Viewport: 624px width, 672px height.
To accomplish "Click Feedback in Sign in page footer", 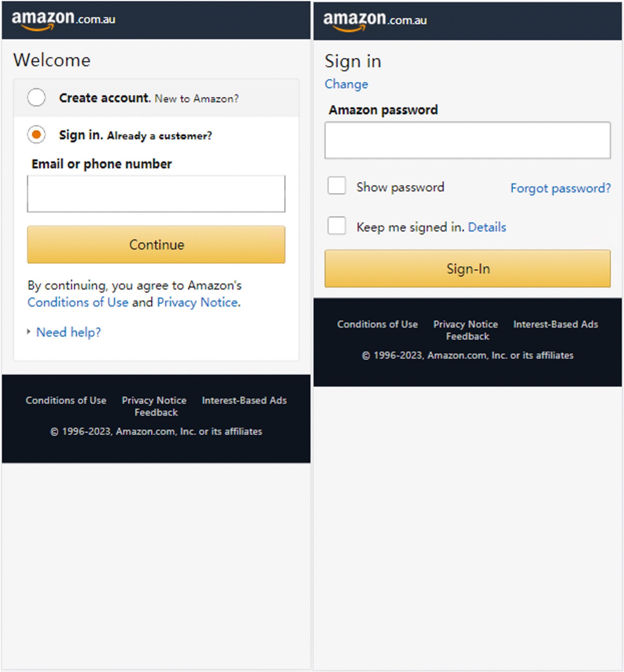I will [x=467, y=336].
